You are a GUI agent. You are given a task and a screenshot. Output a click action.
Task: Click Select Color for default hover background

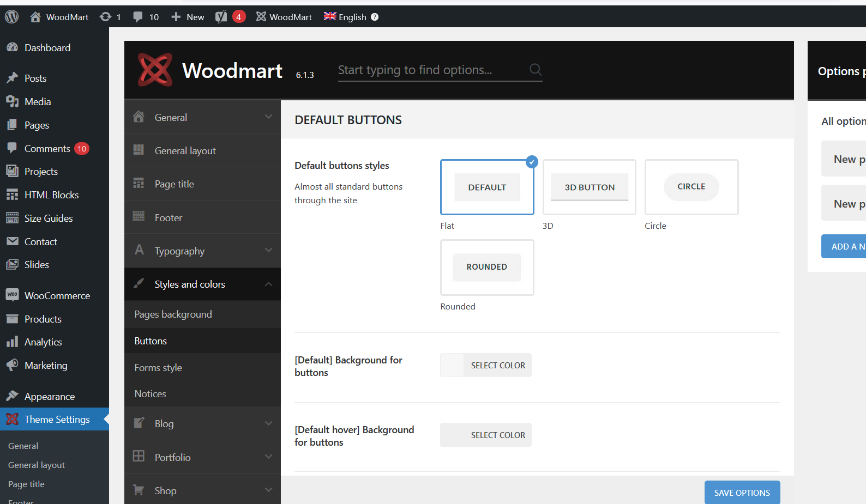click(x=498, y=435)
